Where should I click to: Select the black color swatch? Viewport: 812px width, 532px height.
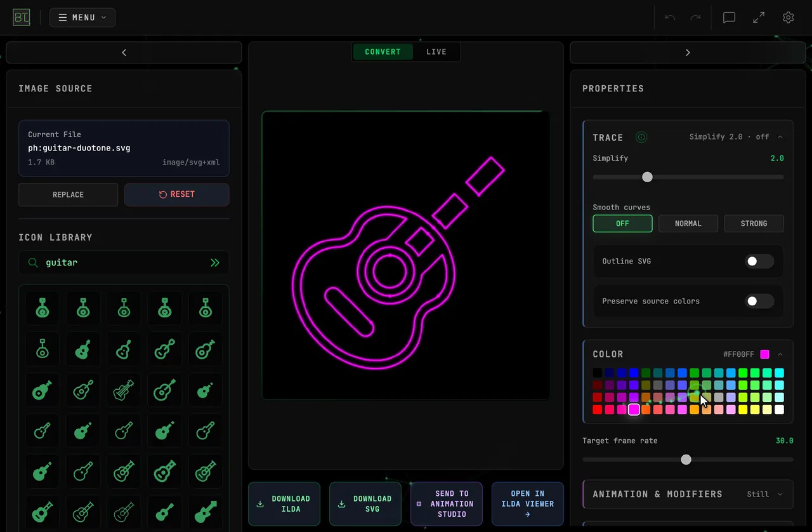[598, 373]
